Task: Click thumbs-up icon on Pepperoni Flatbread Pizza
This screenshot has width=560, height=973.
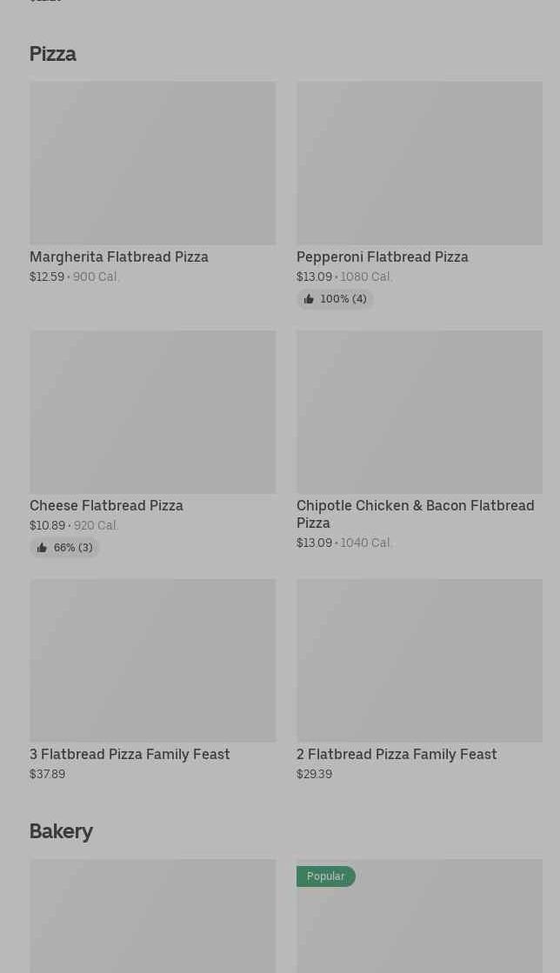Action: pos(309,299)
